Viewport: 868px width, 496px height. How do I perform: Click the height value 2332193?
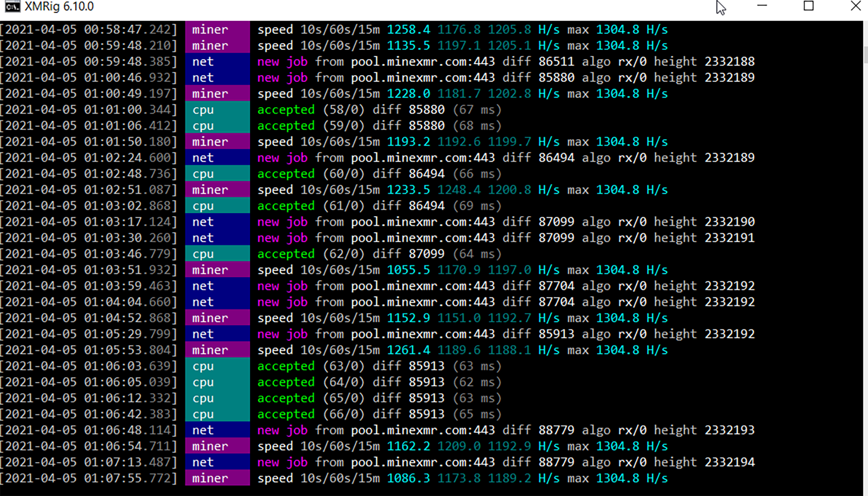(729, 430)
